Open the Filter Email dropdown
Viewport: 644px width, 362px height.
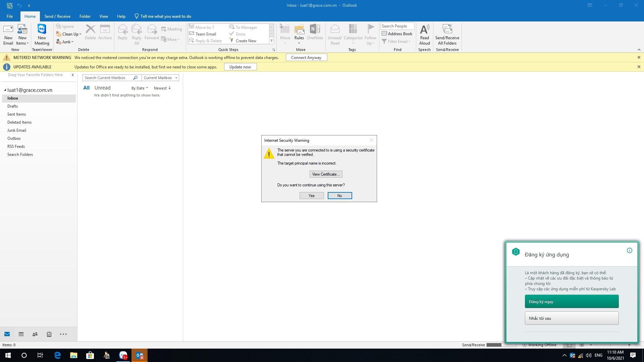pyautogui.click(x=396, y=41)
